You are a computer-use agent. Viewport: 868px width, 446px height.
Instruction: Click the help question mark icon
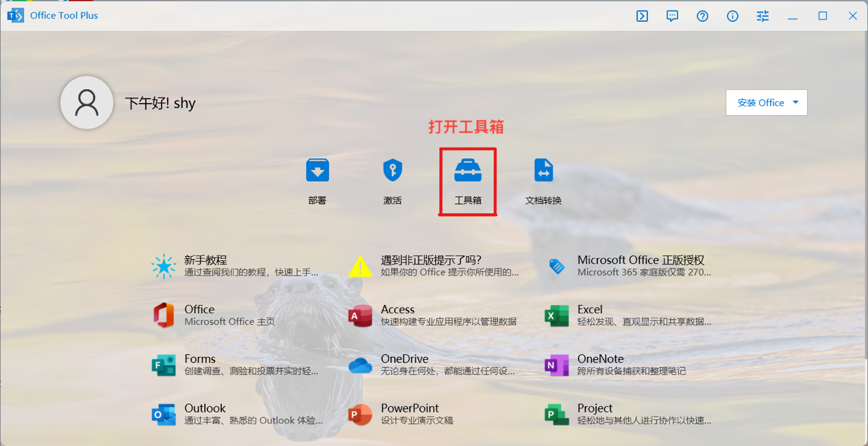pos(702,16)
